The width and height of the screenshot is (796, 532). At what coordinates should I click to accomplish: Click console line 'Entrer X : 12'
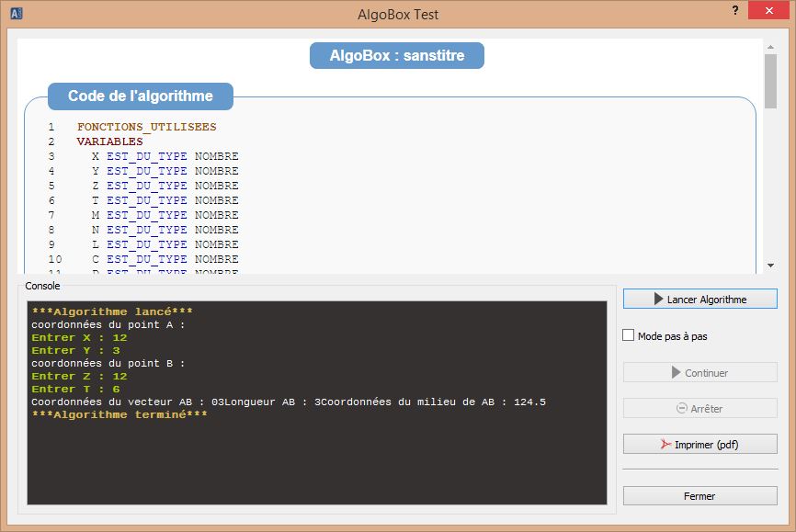[79, 337]
